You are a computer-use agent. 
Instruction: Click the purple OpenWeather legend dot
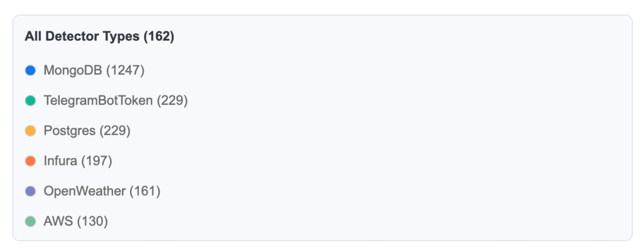pos(30,191)
